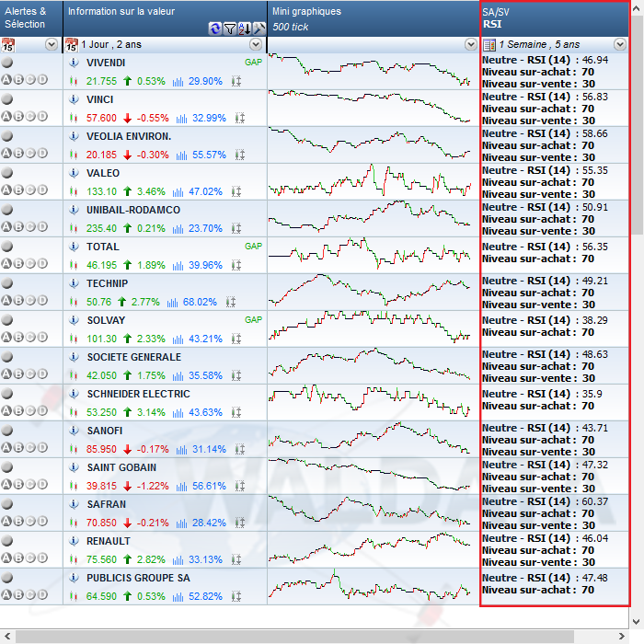
Task: Click the candlestick icon on TECHNIP row
Action: pyautogui.click(x=74, y=302)
